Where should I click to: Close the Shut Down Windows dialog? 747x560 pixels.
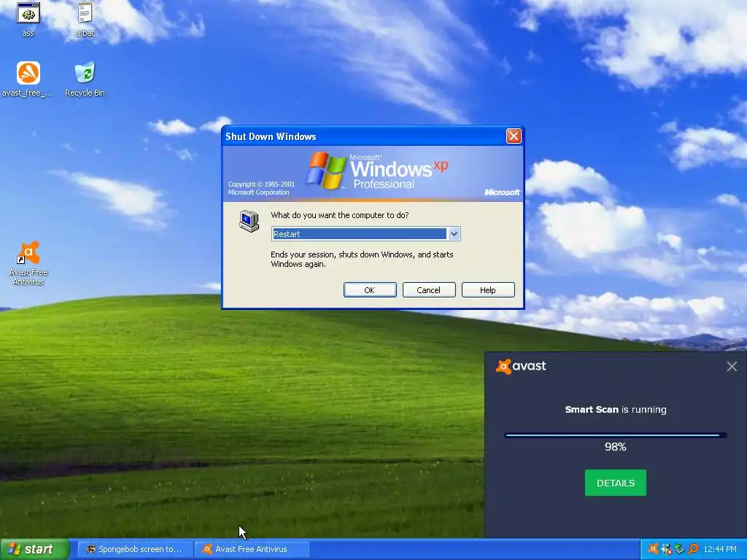tap(514, 136)
